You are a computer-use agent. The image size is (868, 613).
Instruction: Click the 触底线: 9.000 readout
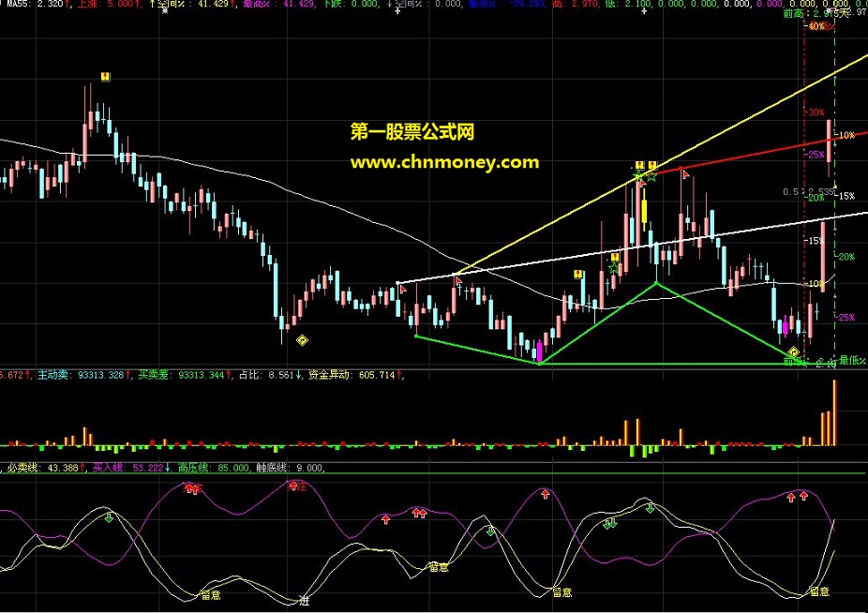pos(289,468)
